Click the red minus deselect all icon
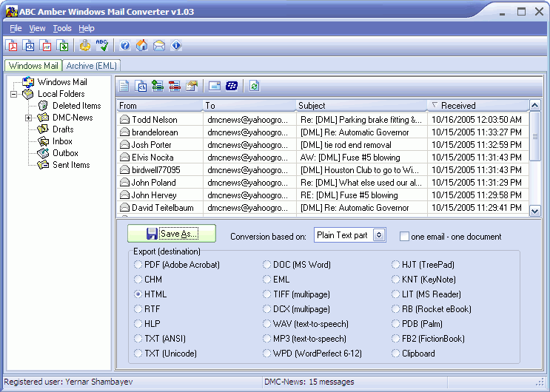Viewport: 550px width, 392px height. pyautogui.click(x=175, y=86)
